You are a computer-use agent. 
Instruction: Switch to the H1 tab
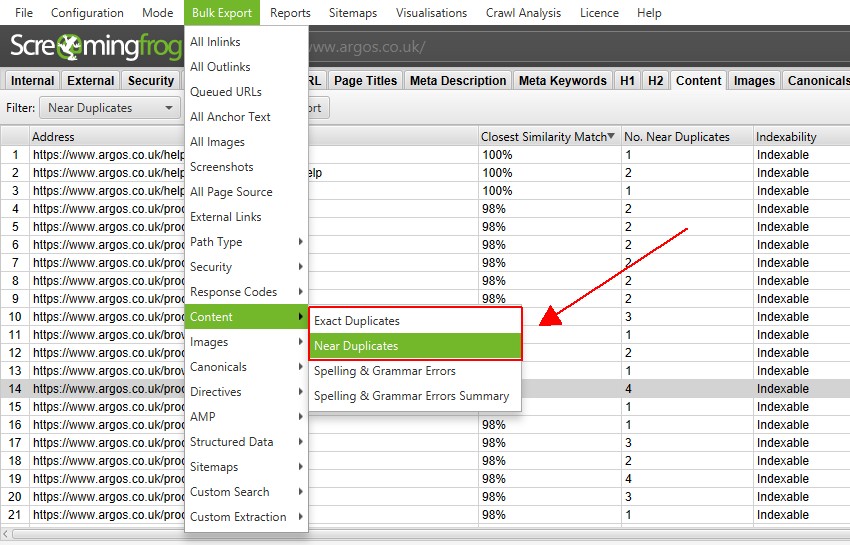[x=627, y=80]
